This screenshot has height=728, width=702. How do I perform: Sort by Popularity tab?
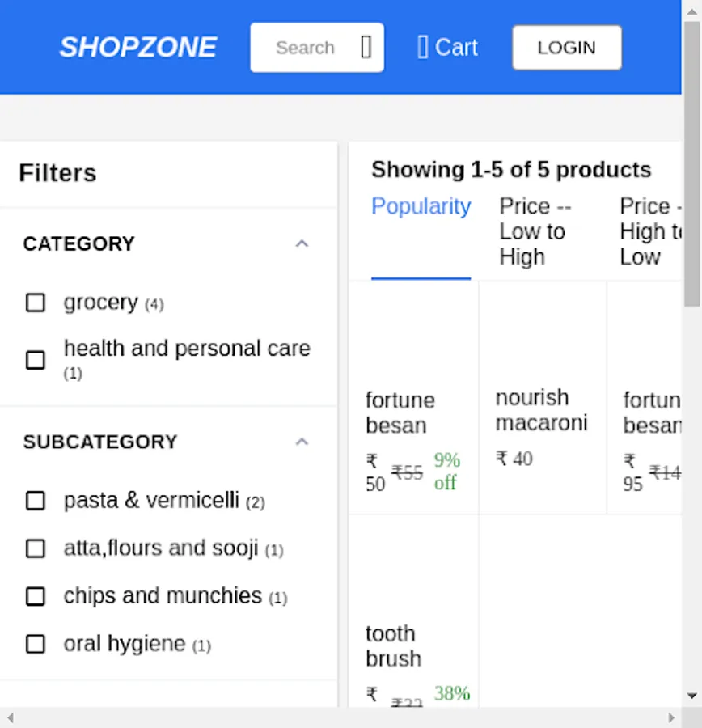421,207
